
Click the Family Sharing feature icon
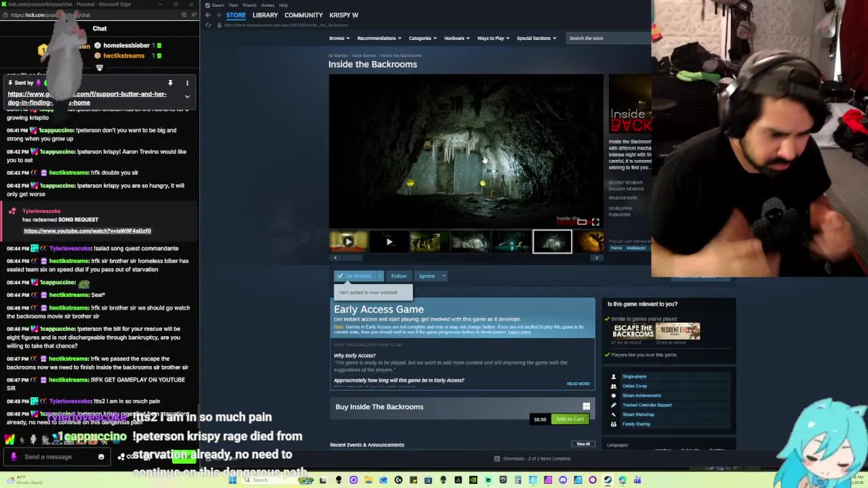coord(614,424)
